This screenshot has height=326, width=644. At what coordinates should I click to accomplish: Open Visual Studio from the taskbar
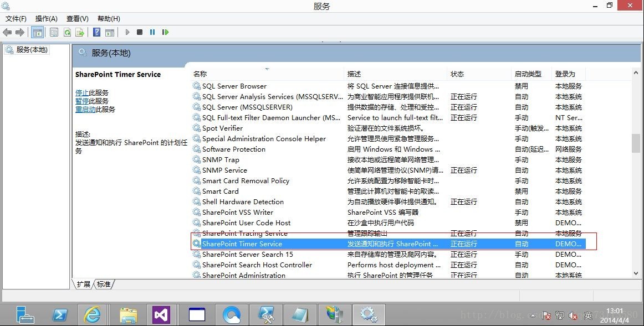point(161,315)
